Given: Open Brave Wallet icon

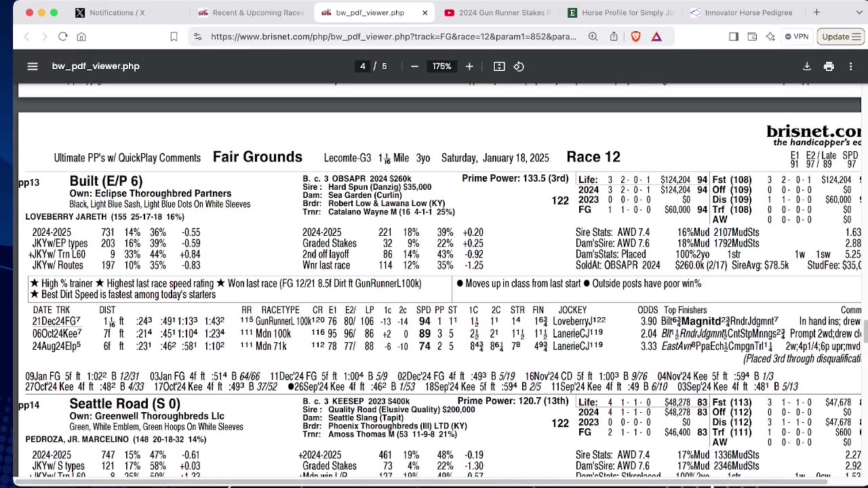Looking at the screenshot, I should coord(752,37).
